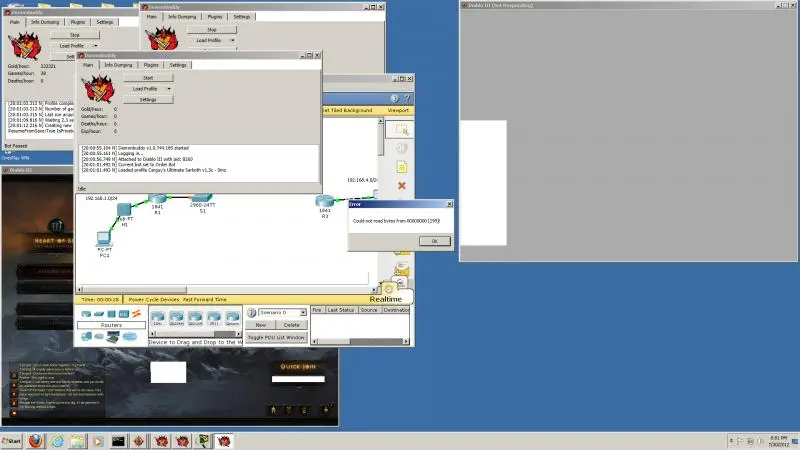Pick the 2811 router model
Screen dimensions: 800x450
click(214, 319)
